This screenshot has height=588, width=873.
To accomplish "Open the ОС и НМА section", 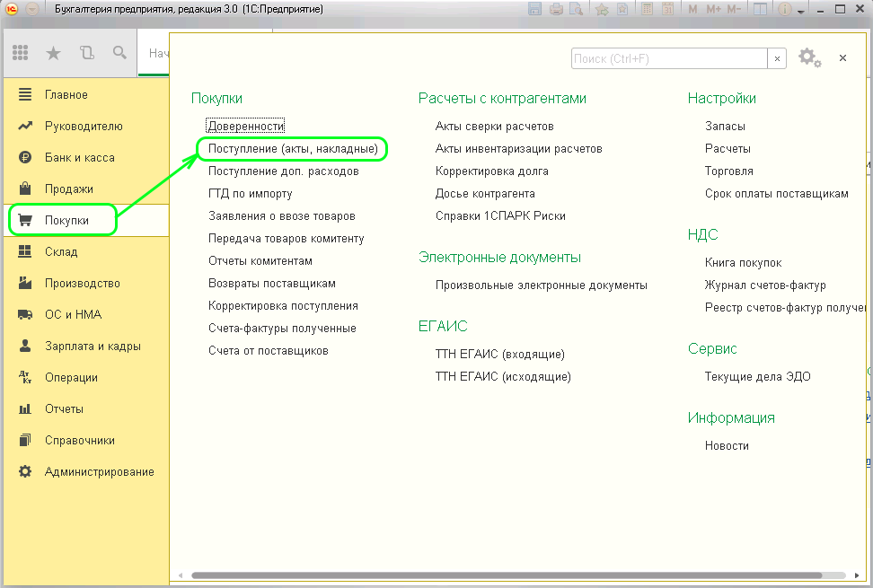I will tap(86, 314).
